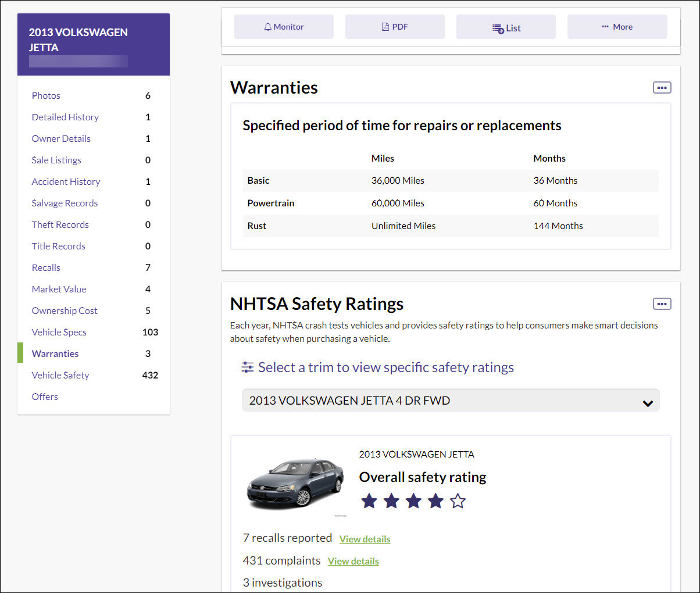Click the 60 Months cell
The image size is (700, 593).
tap(555, 203)
